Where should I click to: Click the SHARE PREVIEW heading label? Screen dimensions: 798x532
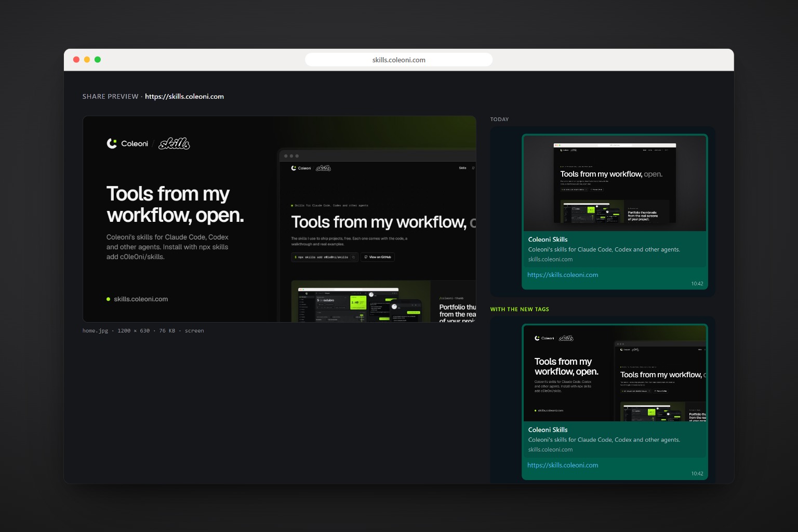pyautogui.click(x=110, y=96)
